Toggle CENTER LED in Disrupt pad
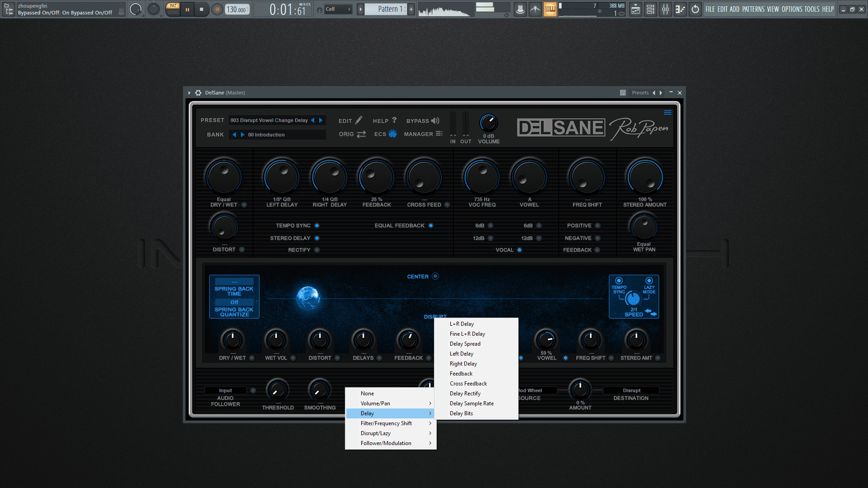Viewport: 868px width, 488px height. coord(435,276)
